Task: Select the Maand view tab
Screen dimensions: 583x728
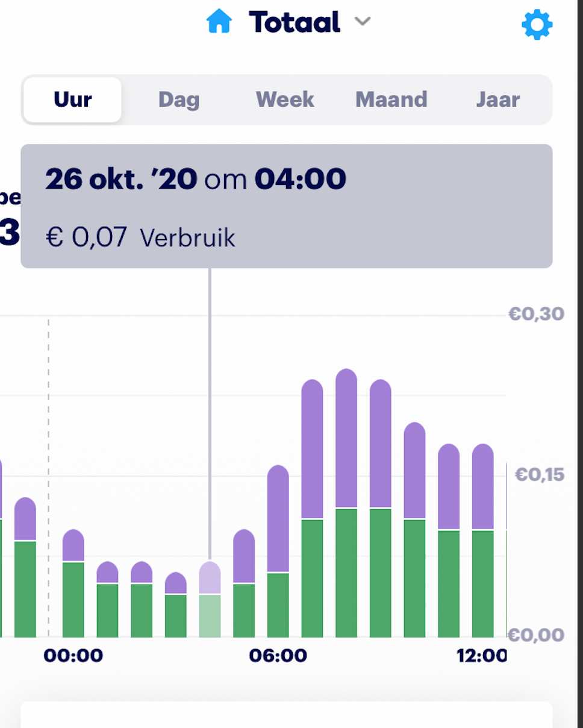Action: pyautogui.click(x=391, y=99)
